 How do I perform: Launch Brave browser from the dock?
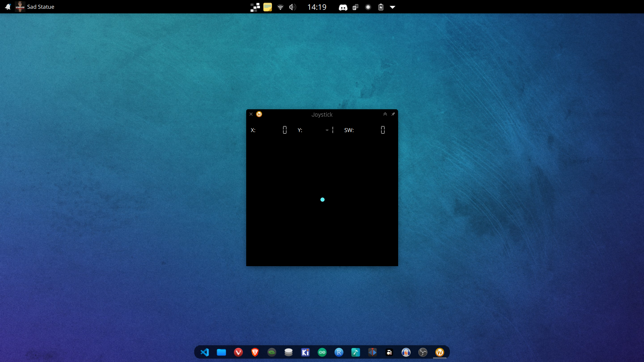[x=255, y=352]
